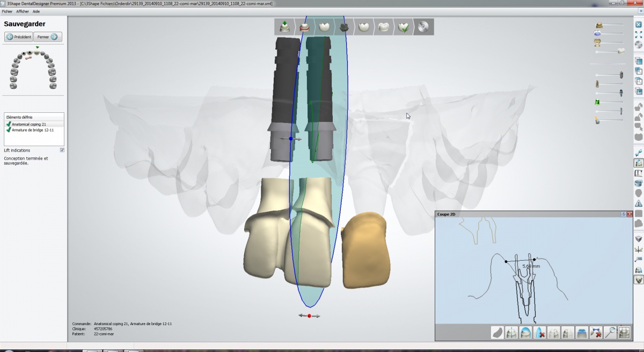Open the Fichier menu
644x352 pixels.
[x=7, y=11]
